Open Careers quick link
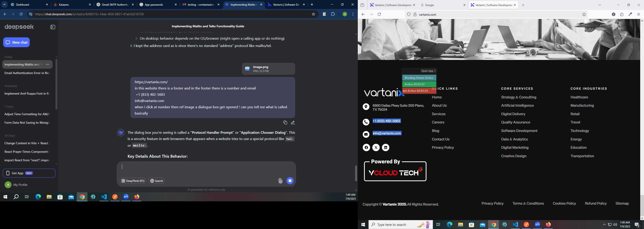Screen dimensions: 644x229 [x=438, y=122]
